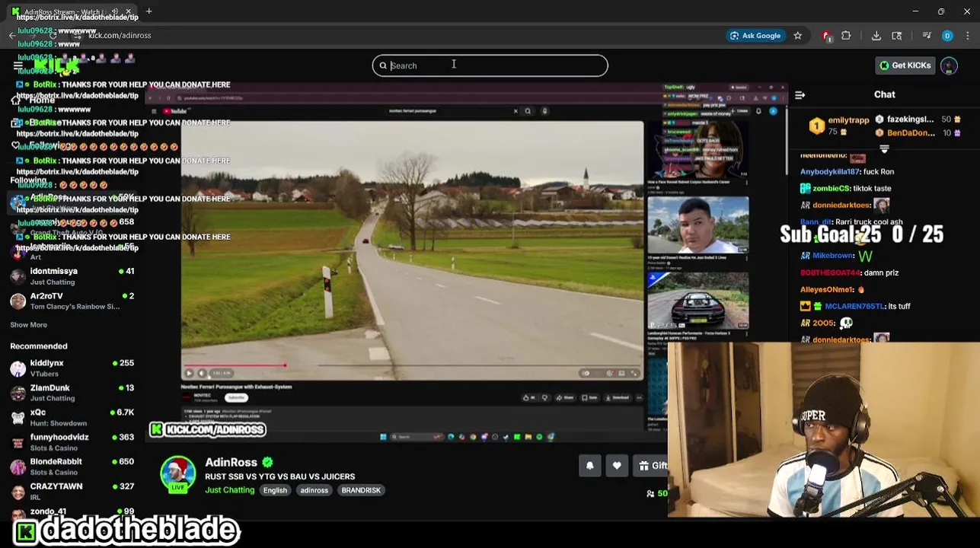Open AdinRoss channel avatar
Image resolution: width=980 pixels, height=548 pixels.
[177, 474]
